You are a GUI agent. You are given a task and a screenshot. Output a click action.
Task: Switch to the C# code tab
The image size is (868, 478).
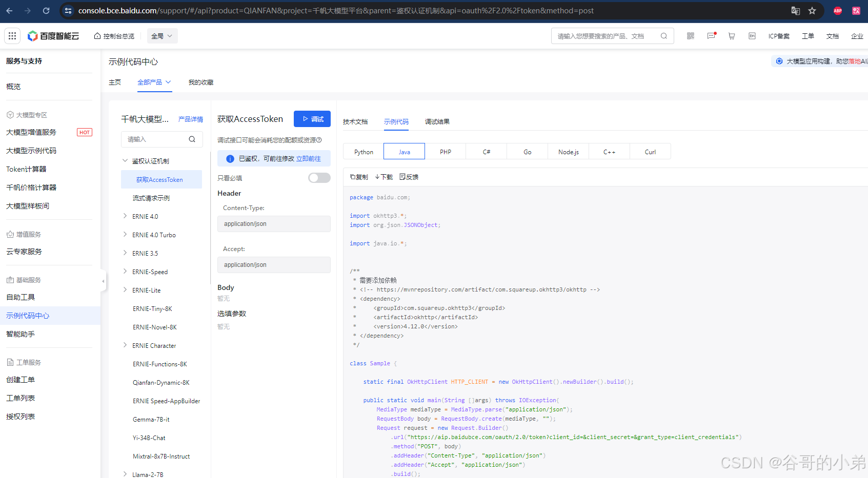[487, 152]
